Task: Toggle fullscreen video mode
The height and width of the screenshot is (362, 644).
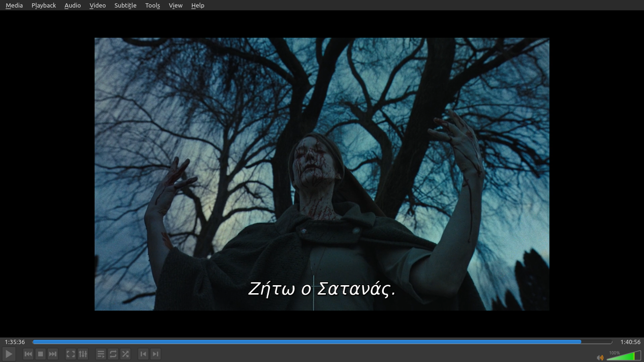Action: pos(71,354)
